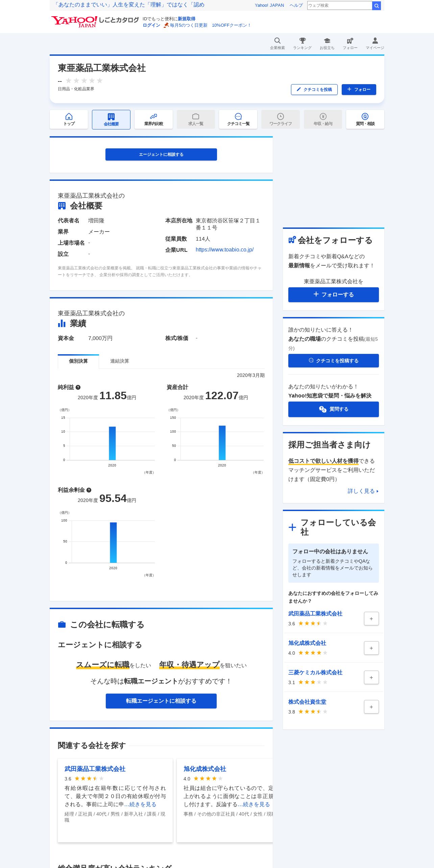Click the 7,000万円 capital value
Screen dimensions: 434x868
click(x=100, y=338)
